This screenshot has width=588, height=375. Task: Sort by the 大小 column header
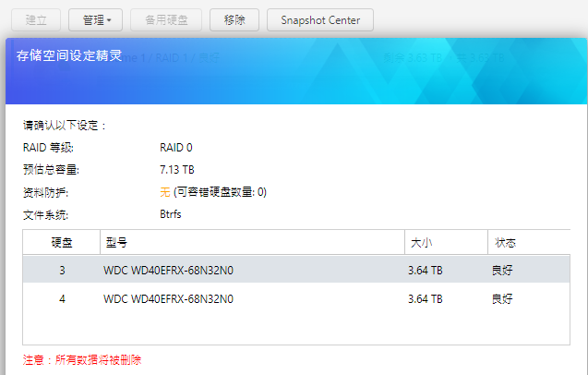tap(420, 243)
